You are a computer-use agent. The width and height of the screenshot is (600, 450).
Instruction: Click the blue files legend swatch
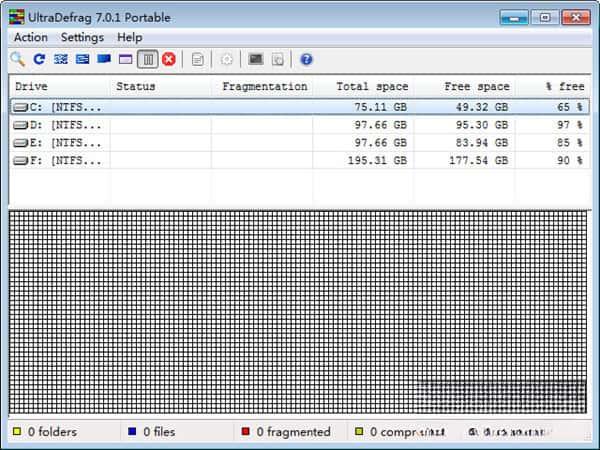132,432
